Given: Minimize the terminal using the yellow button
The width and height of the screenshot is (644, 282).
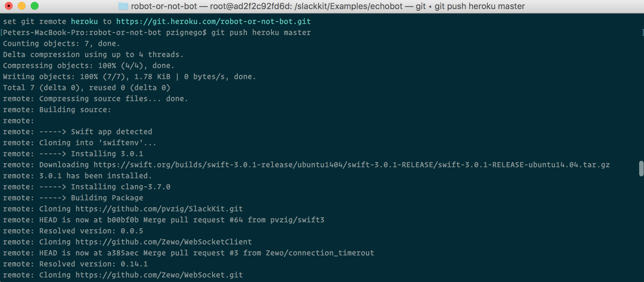Looking at the screenshot, I should pyautogui.click(x=22, y=6).
